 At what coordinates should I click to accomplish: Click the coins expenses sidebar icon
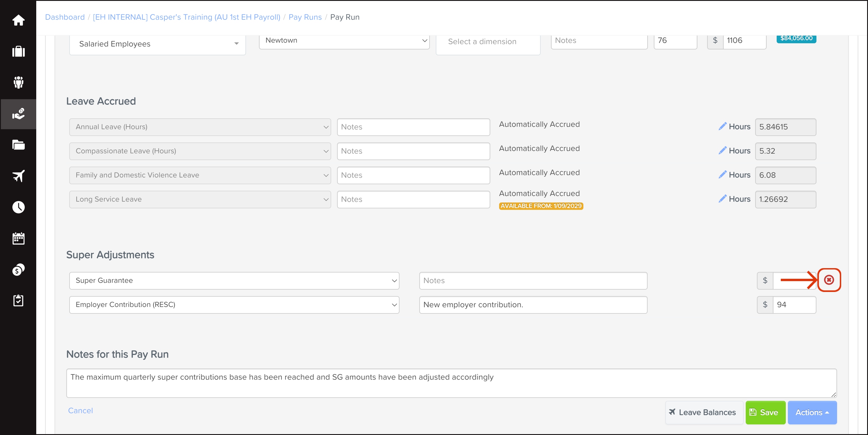[x=18, y=269]
